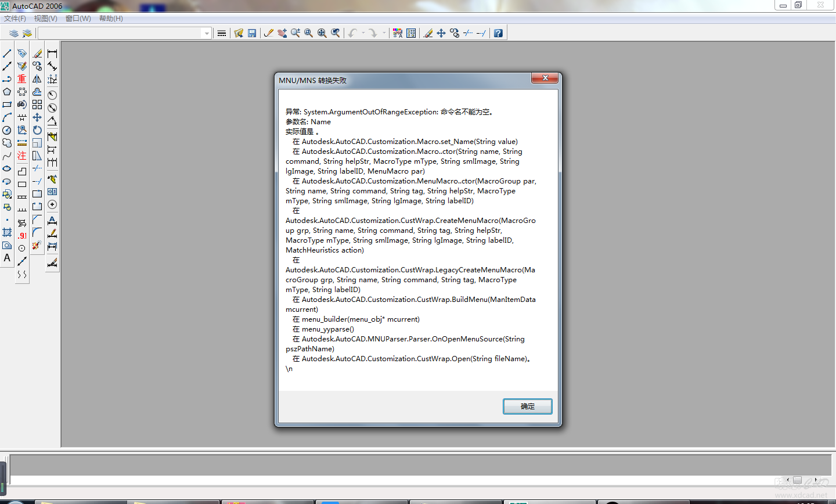Screen dimensions: 836x504
Task: Open the Layer Properties Manager icon
Action: point(13,33)
